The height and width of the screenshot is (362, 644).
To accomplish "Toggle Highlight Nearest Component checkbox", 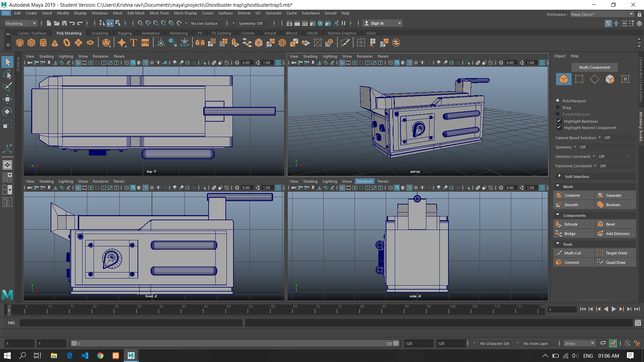I will pyautogui.click(x=559, y=127).
